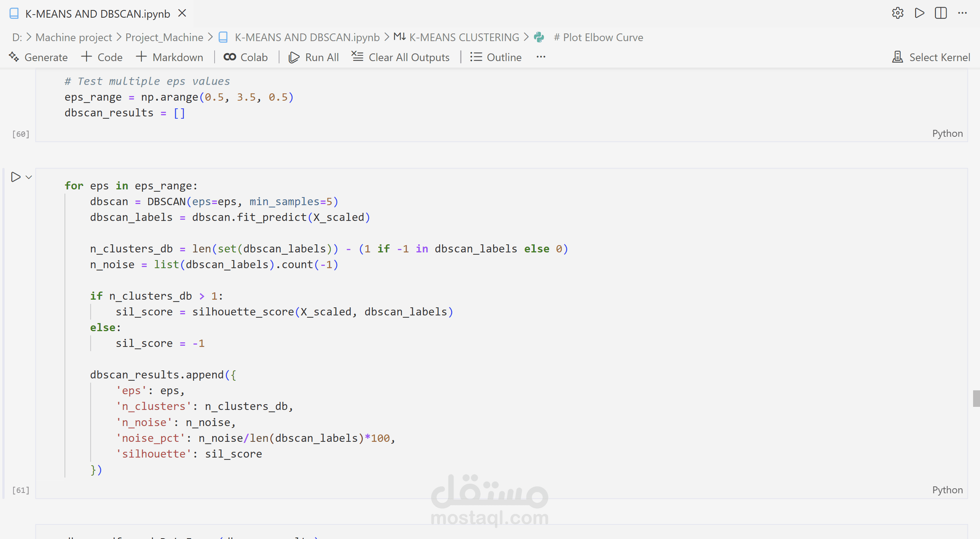
Task: Add a new Markdown cell
Action: 170,57
